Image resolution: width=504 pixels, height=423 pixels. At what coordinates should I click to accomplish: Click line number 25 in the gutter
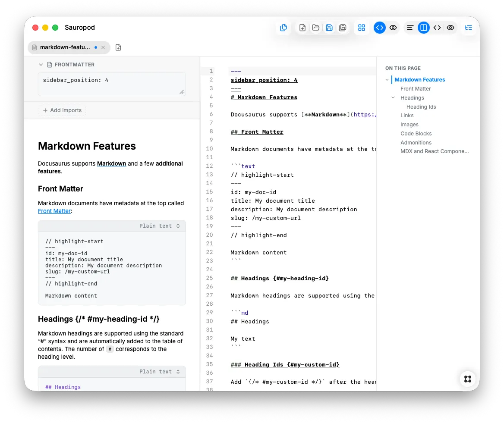pos(209,278)
